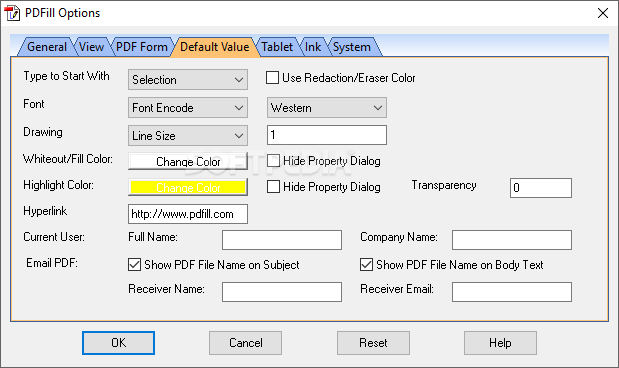Go to the Default Value tab

tap(214, 47)
